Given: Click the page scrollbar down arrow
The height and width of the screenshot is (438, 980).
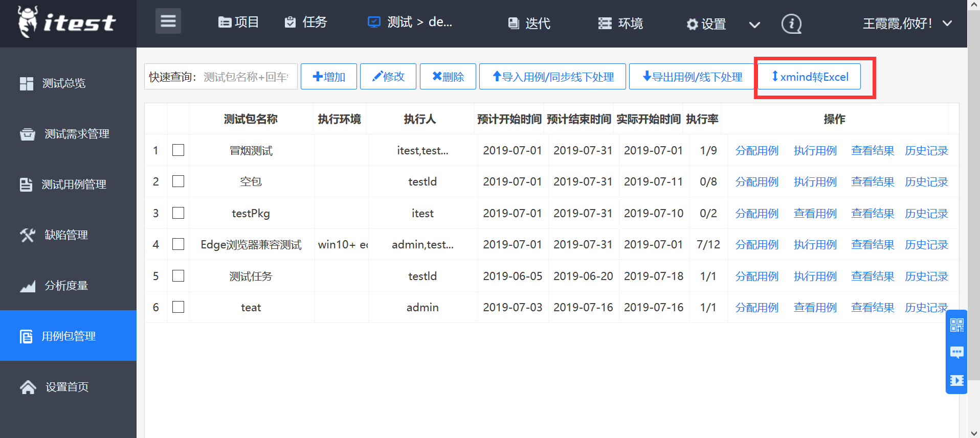Looking at the screenshot, I should tap(974, 433).
